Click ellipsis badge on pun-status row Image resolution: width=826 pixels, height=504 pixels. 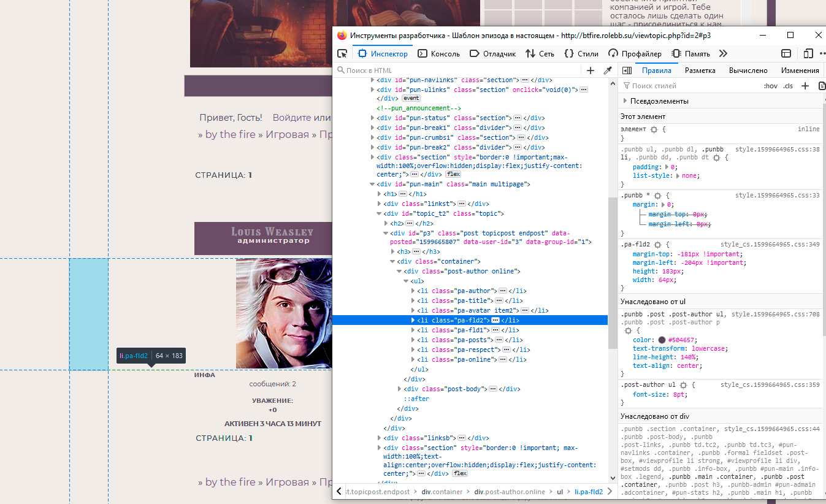click(x=518, y=118)
